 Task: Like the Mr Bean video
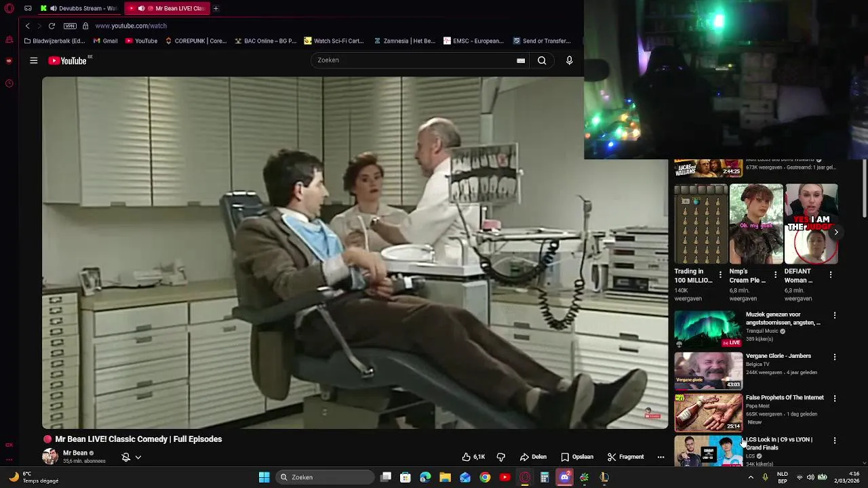click(473, 457)
